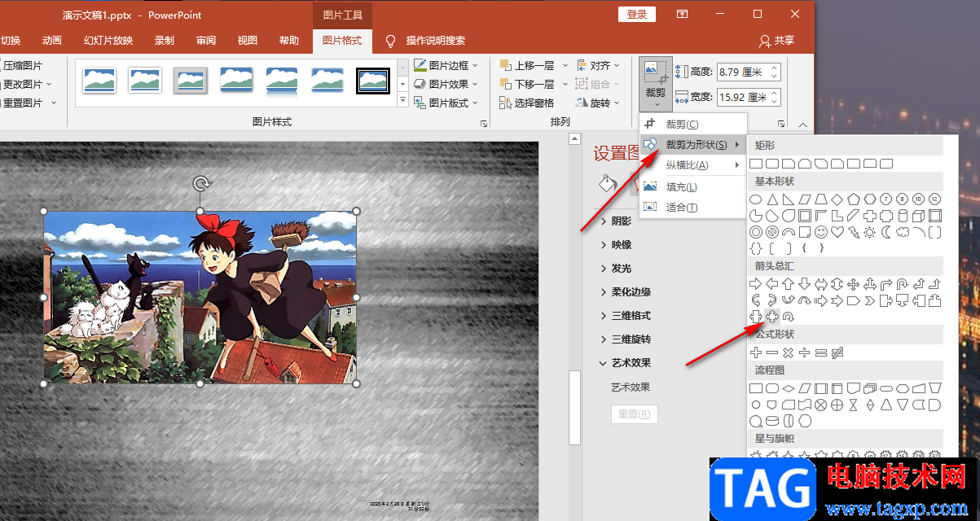
Task: Expand the 柔化边缘 section
Action: pos(626,291)
